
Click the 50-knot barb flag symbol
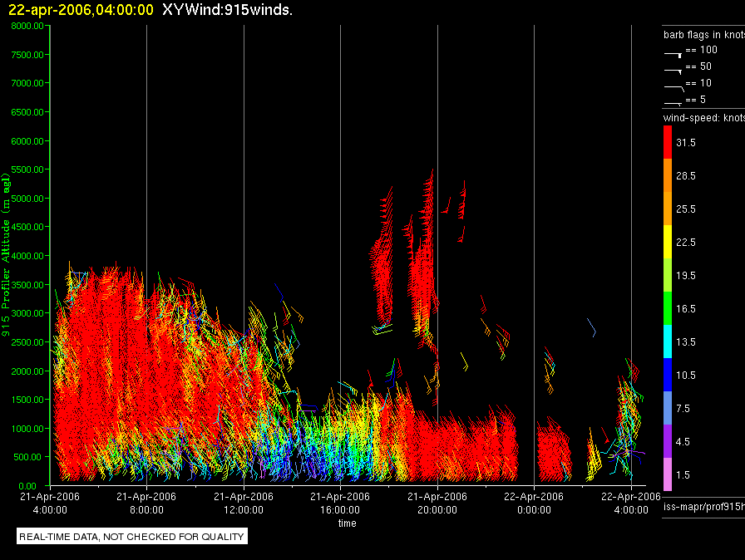click(x=673, y=71)
